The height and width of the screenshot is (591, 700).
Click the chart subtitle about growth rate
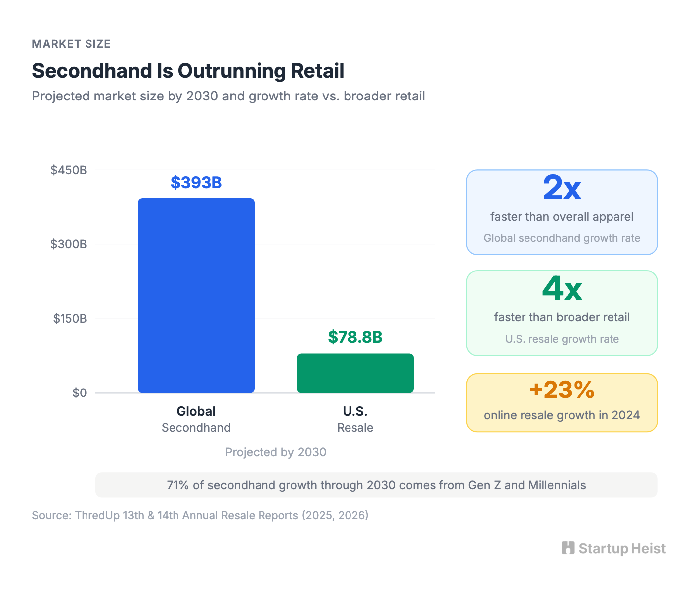[229, 96]
